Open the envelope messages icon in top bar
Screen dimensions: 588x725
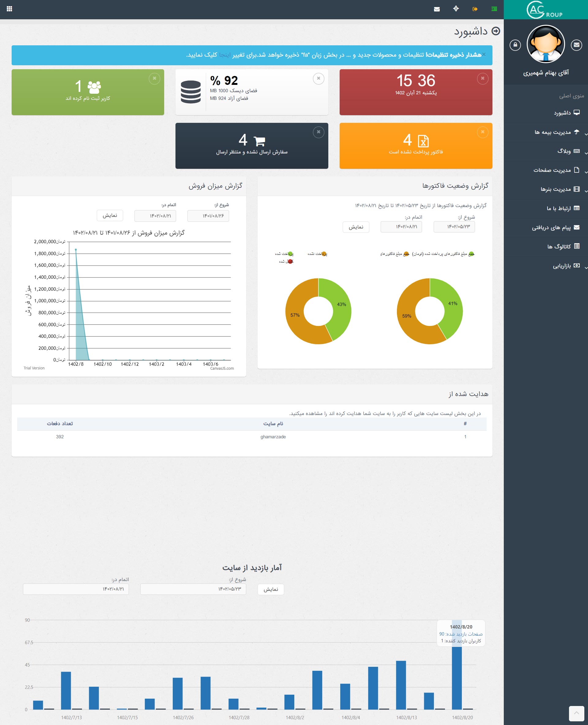coord(437,9)
